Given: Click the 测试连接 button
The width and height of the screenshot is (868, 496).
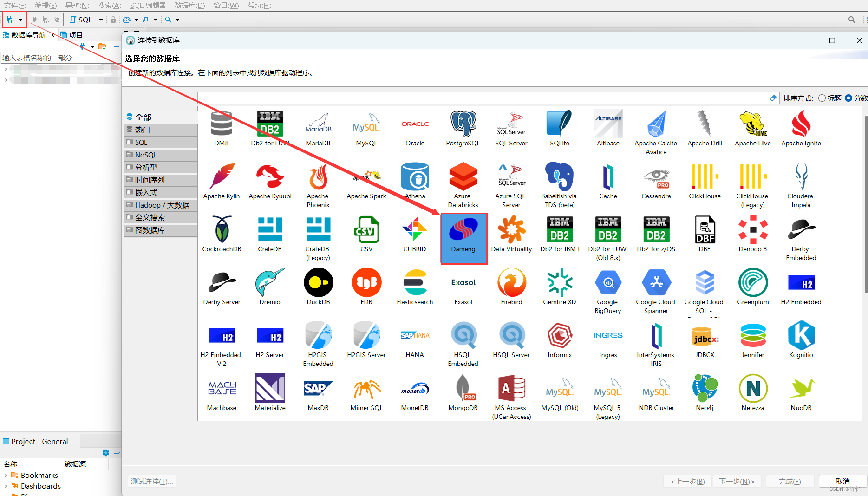Looking at the screenshot, I should [x=152, y=482].
